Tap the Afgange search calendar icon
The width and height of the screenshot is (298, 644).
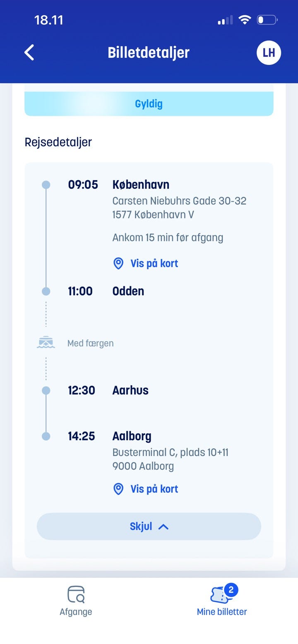coord(76,594)
